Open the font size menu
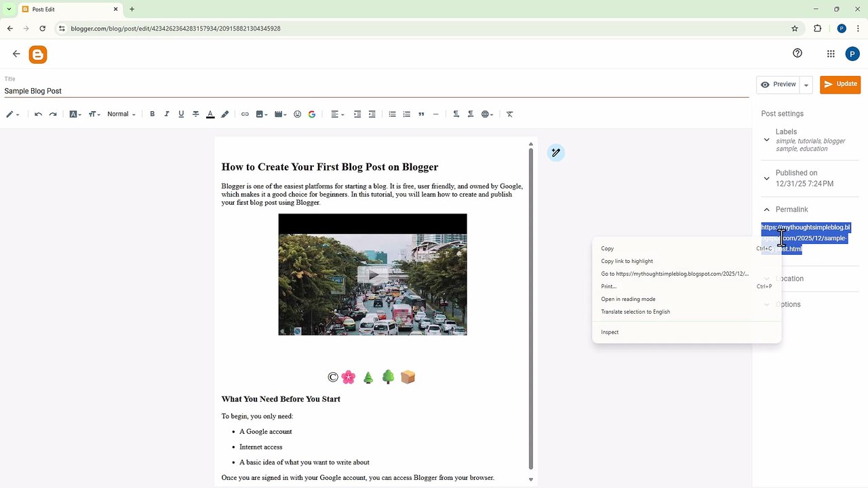The height and width of the screenshot is (488, 868). tap(94, 114)
